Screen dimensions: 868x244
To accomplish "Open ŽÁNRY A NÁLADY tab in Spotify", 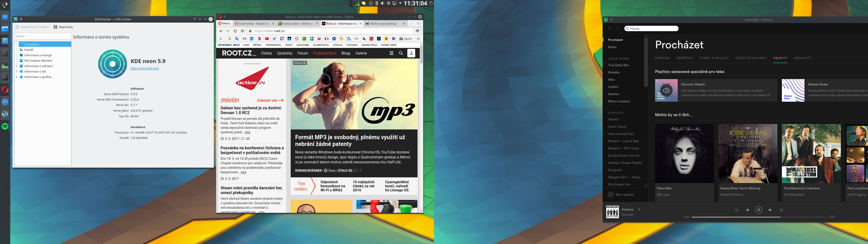I will [x=714, y=58].
